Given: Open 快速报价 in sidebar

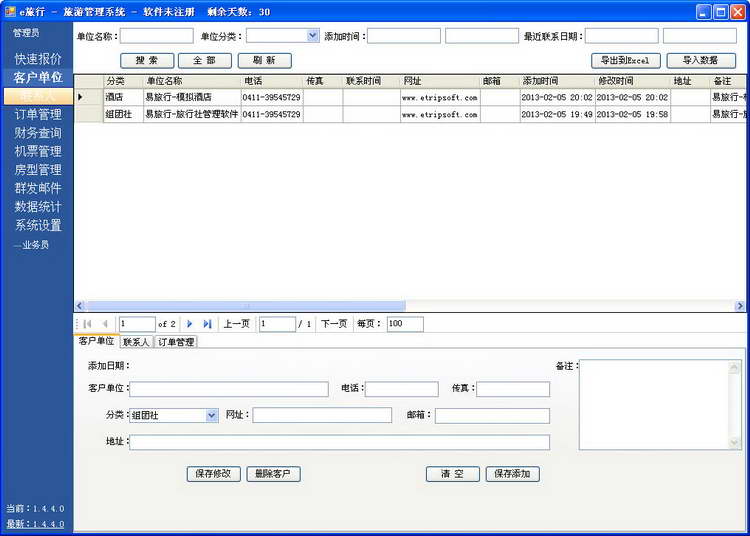Looking at the screenshot, I should [38, 59].
